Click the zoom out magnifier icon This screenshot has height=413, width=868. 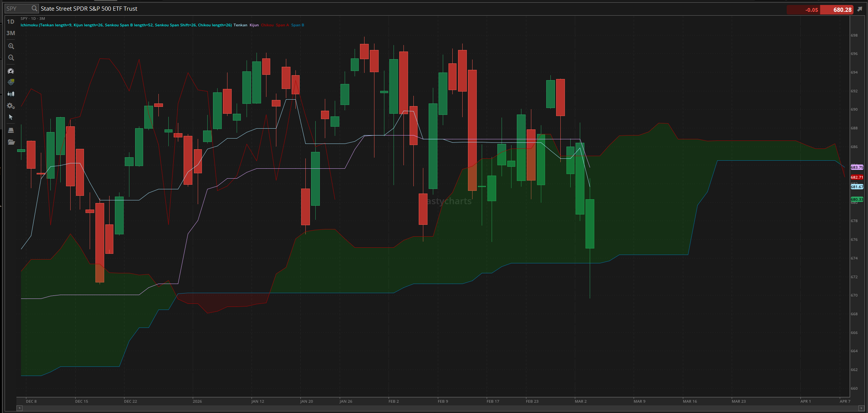pyautogui.click(x=11, y=58)
